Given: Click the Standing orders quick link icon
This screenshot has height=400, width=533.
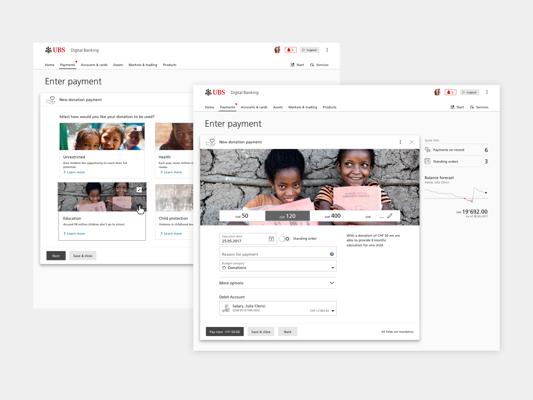Looking at the screenshot, I should point(428,161).
